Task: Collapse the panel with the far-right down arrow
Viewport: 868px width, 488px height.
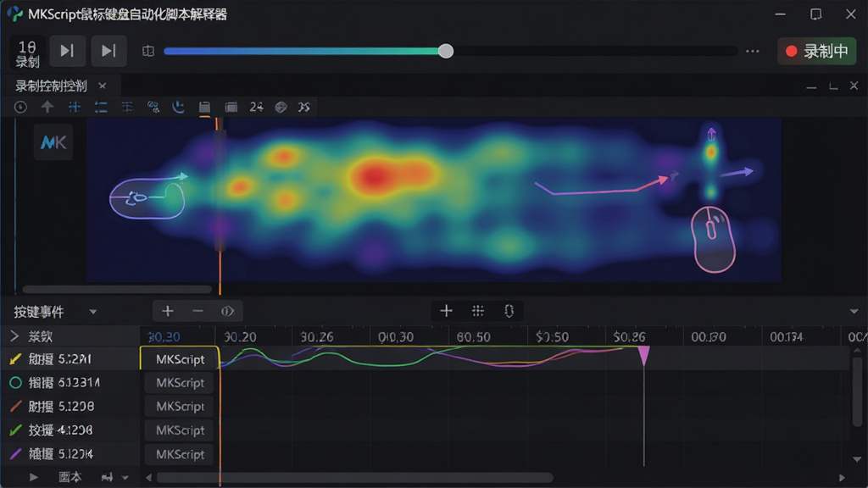Action: 854,312
